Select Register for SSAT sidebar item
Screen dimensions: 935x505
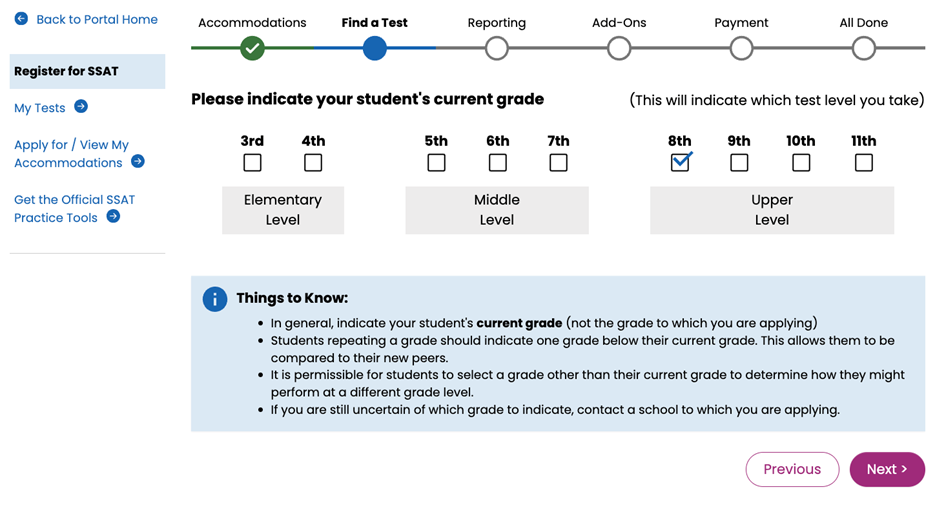pos(87,71)
